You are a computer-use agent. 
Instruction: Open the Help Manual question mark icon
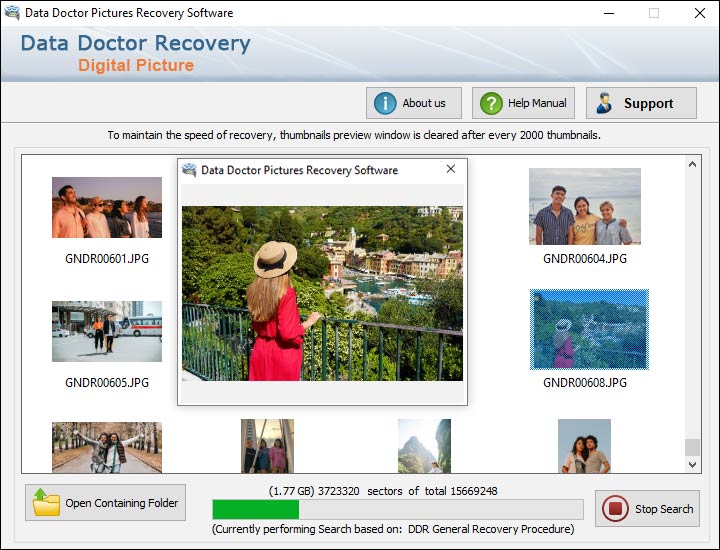[491, 103]
